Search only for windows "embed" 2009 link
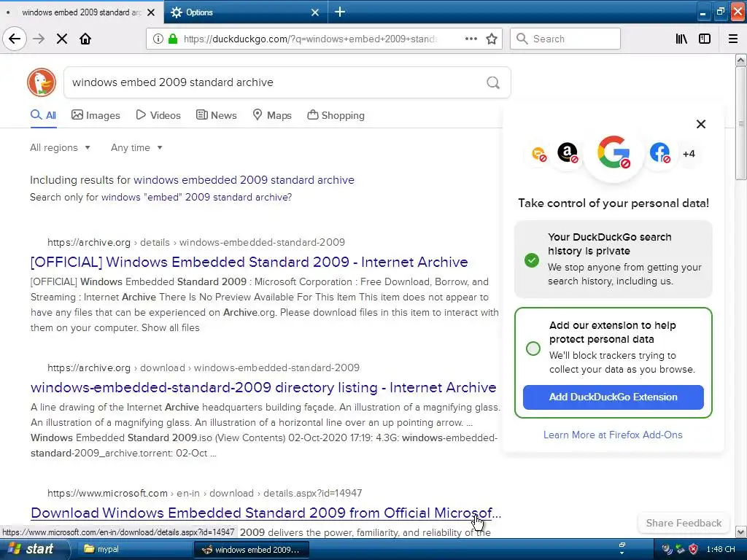The height and width of the screenshot is (560, 747). click(196, 197)
